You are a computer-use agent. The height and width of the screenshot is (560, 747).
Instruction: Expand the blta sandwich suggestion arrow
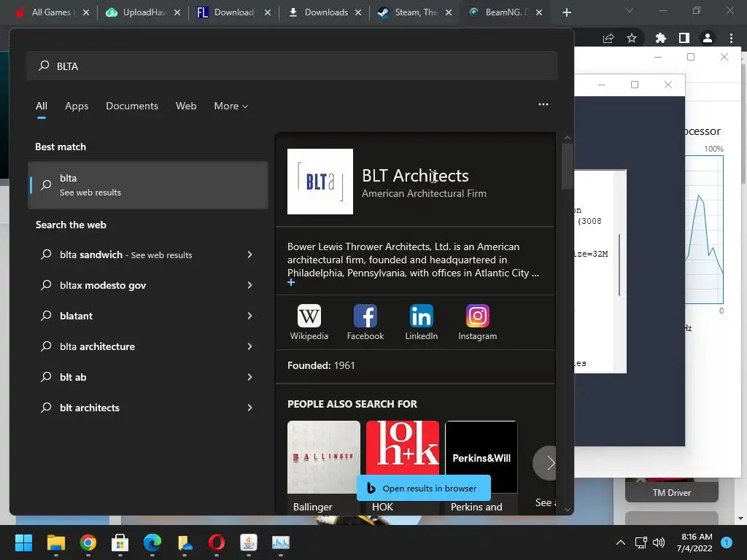(x=249, y=254)
